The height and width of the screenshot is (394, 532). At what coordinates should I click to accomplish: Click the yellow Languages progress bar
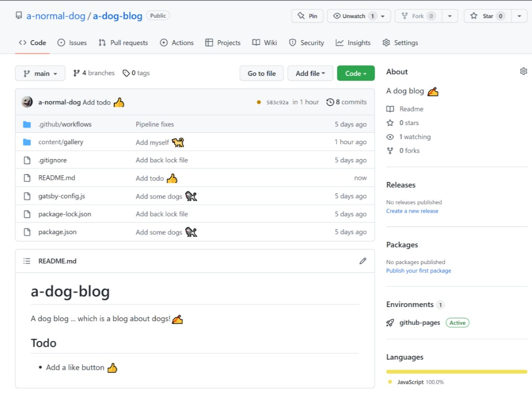click(x=457, y=372)
